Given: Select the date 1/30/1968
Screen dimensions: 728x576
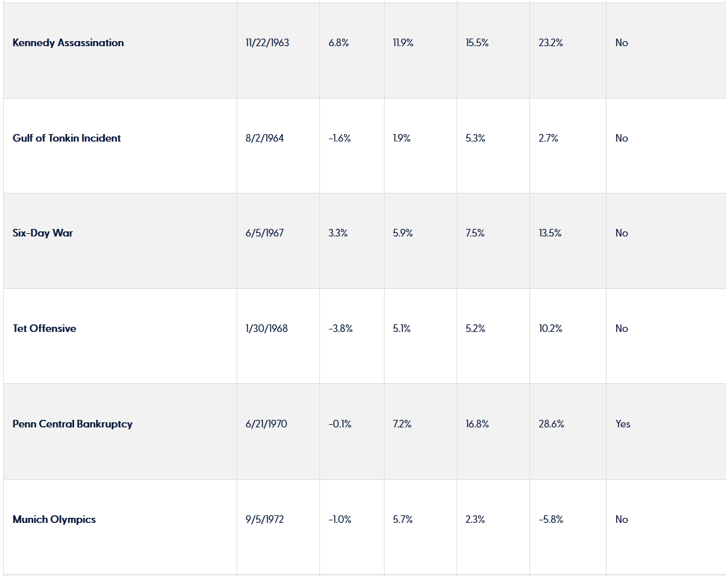Looking at the screenshot, I should 266,329.
